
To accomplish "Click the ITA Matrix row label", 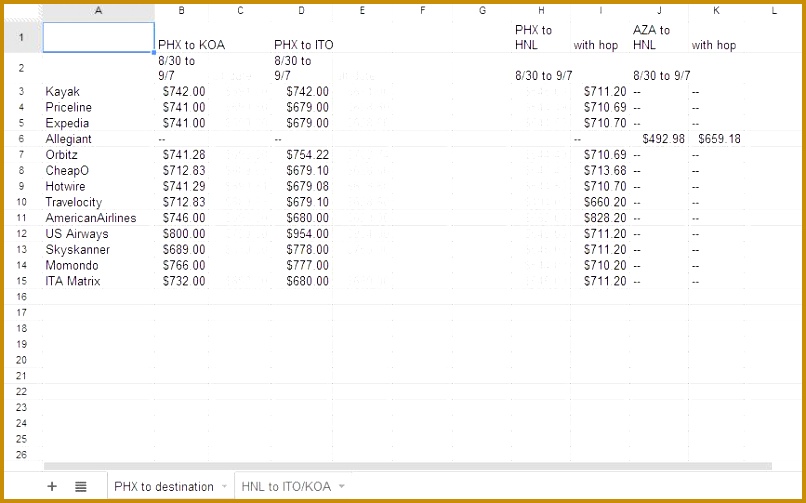I will [72, 281].
